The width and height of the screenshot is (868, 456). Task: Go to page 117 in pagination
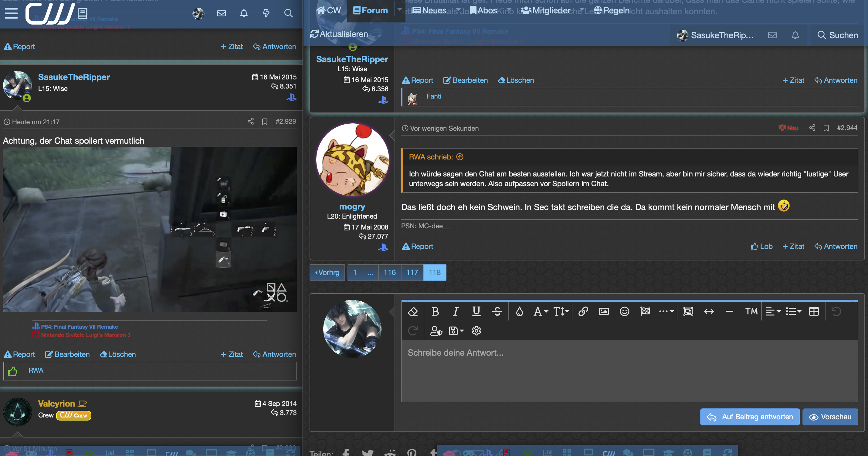click(x=412, y=272)
